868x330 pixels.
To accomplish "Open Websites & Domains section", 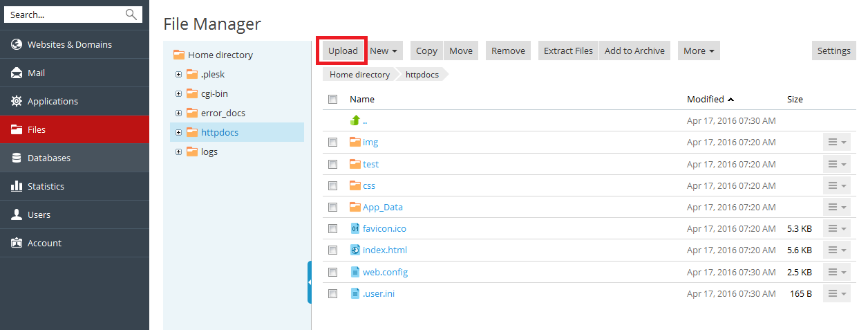I will (75, 44).
